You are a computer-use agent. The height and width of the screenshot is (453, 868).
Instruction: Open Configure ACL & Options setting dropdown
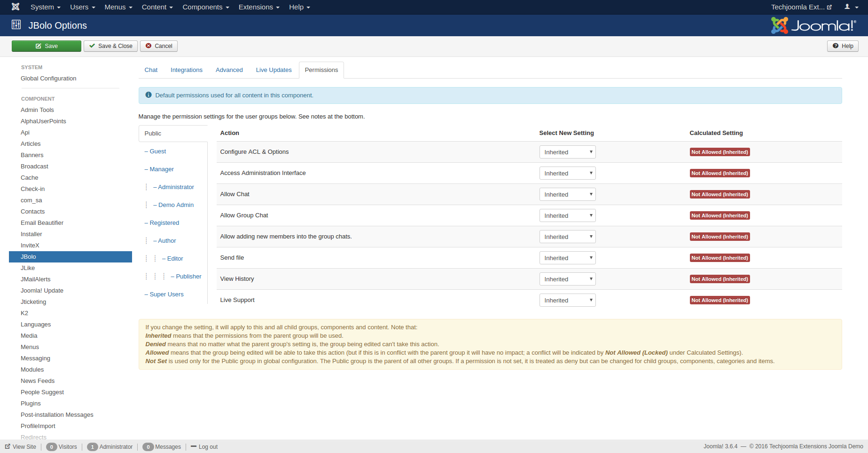567,152
